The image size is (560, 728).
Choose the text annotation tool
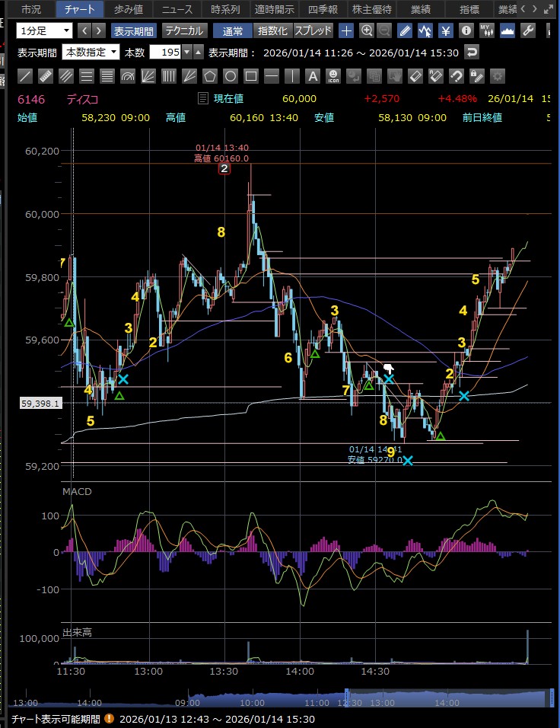[x=313, y=76]
